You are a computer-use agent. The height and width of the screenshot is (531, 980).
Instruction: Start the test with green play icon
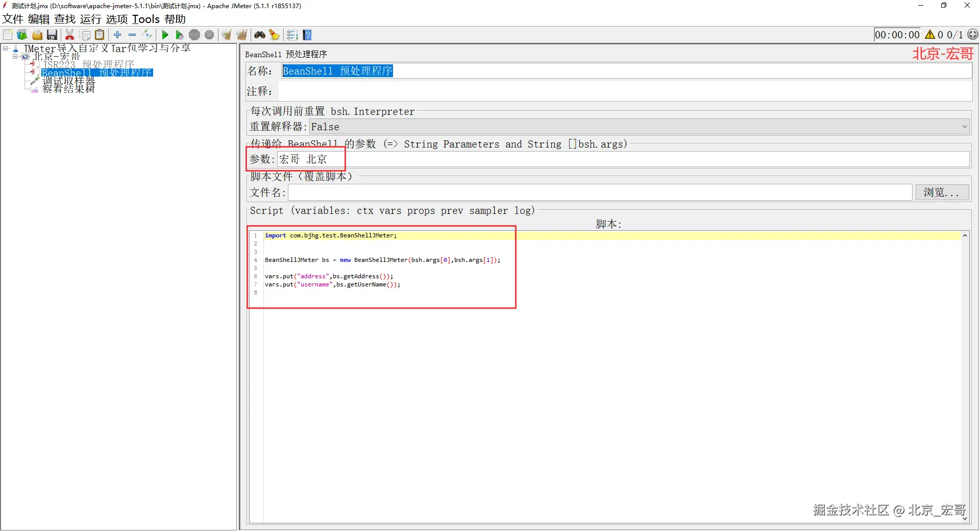(x=165, y=35)
